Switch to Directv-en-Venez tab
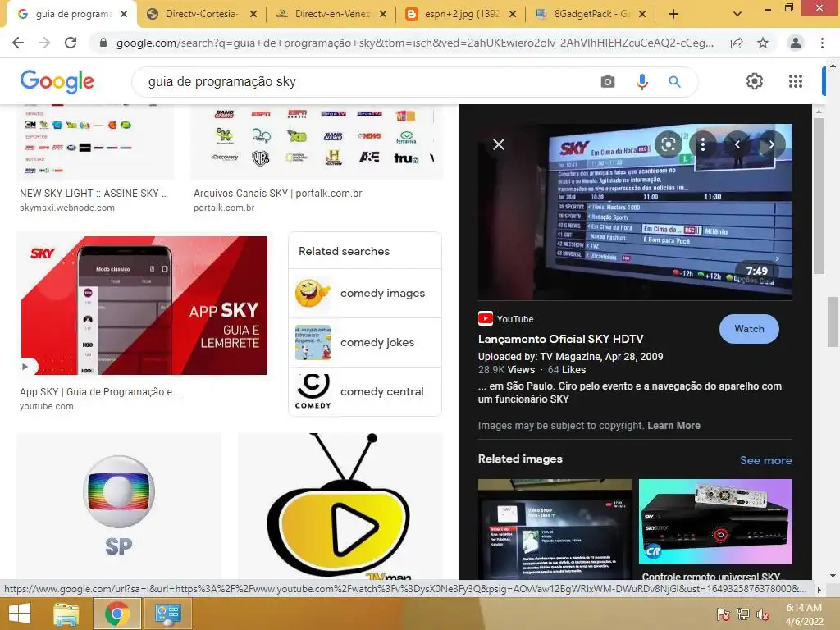840x630 pixels. pos(331,14)
